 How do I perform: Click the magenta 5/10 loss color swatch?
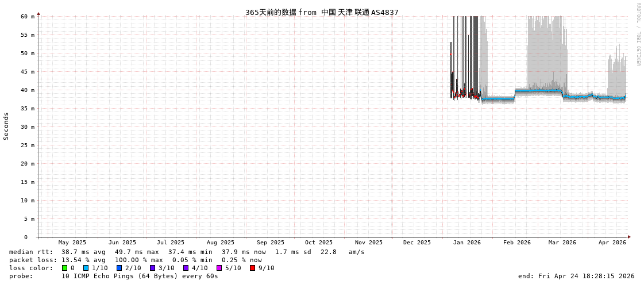[219, 268]
